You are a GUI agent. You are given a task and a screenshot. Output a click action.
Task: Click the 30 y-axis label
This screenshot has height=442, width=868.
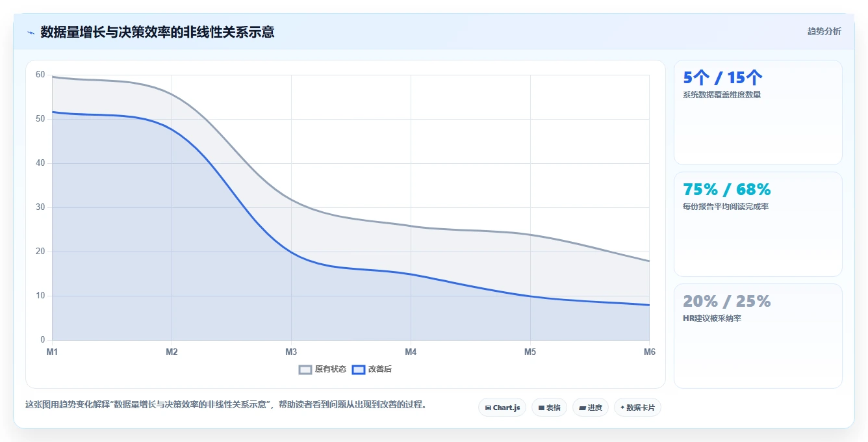40,207
